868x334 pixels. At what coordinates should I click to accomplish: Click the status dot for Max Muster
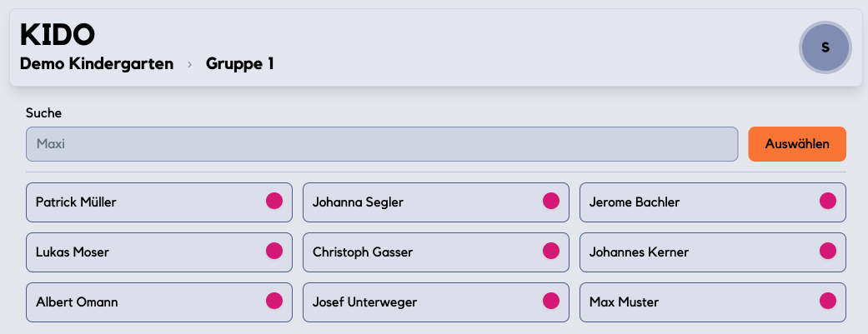pyautogui.click(x=828, y=301)
